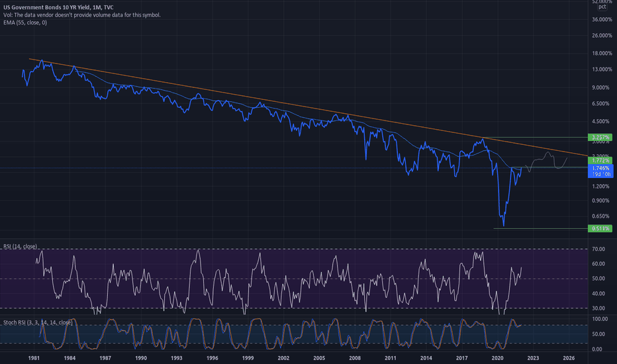Click the 13.000% price axis label
Viewport: 617px width, 364px height.
click(x=602, y=69)
